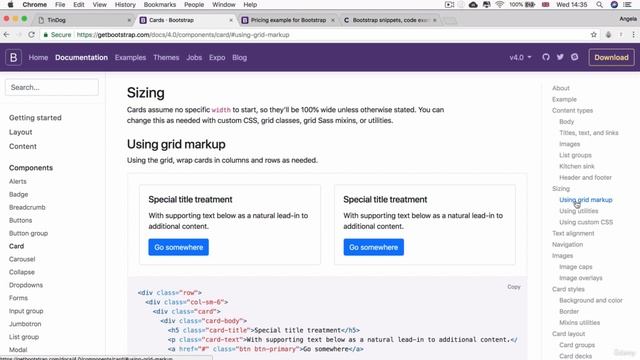The height and width of the screenshot is (360, 640).
Task: Jump to Background and color section
Action: point(591,300)
